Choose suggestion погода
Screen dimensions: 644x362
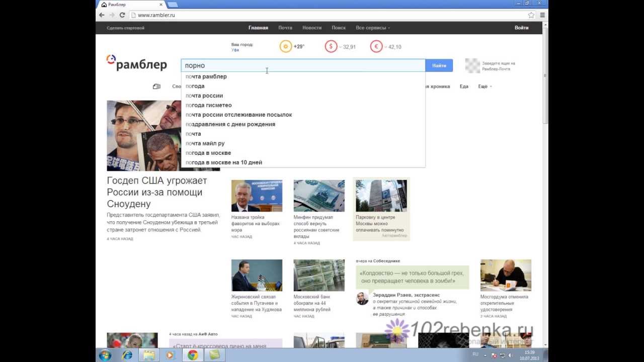click(x=303, y=86)
